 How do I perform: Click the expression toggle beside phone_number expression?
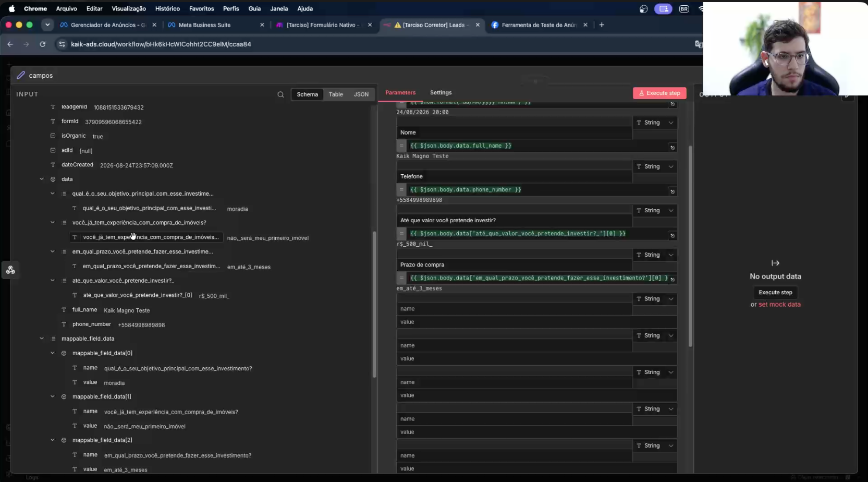pyautogui.click(x=401, y=189)
